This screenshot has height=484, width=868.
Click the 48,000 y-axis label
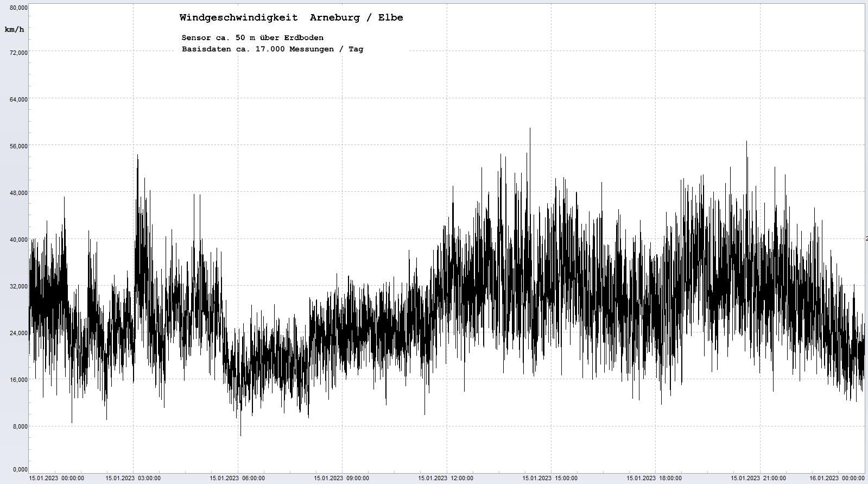tap(19, 193)
